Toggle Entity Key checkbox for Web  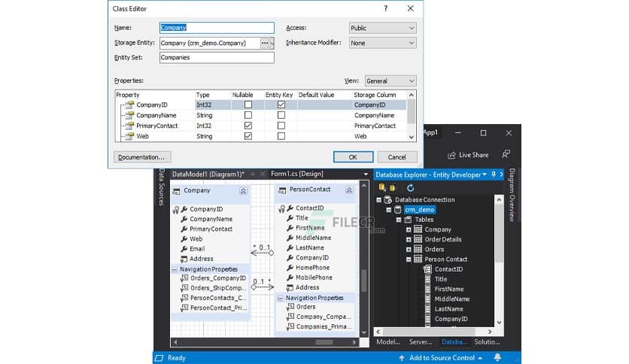click(x=281, y=136)
